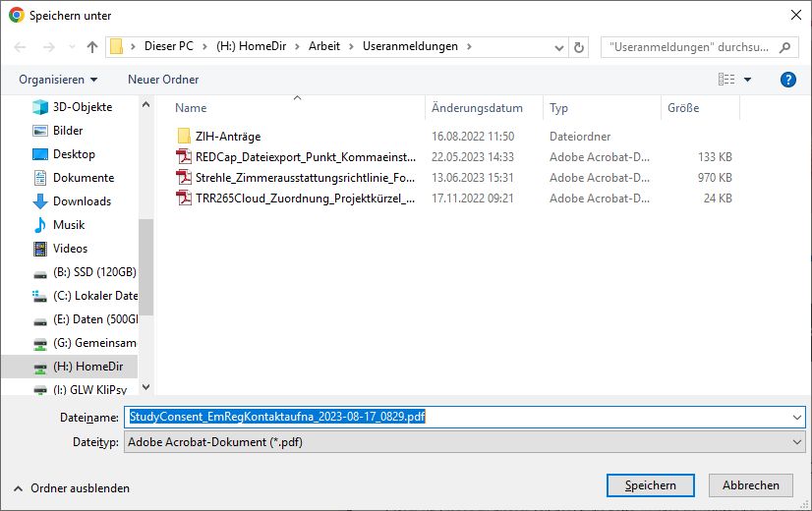This screenshot has height=511, width=812.
Task: Open Downloads in the navigation pane
Action: pos(81,201)
